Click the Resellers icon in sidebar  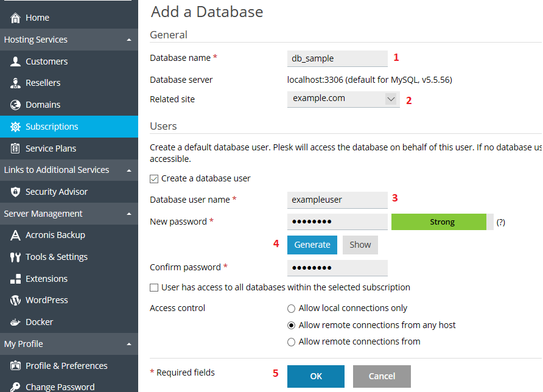(x=15, y=83)
